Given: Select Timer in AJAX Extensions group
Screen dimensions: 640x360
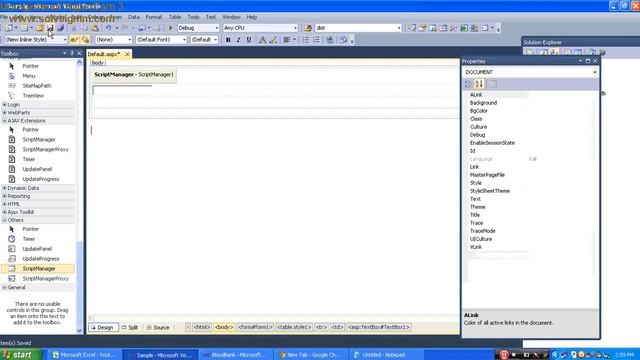Looking at the screenshot, I should point(29,159).
